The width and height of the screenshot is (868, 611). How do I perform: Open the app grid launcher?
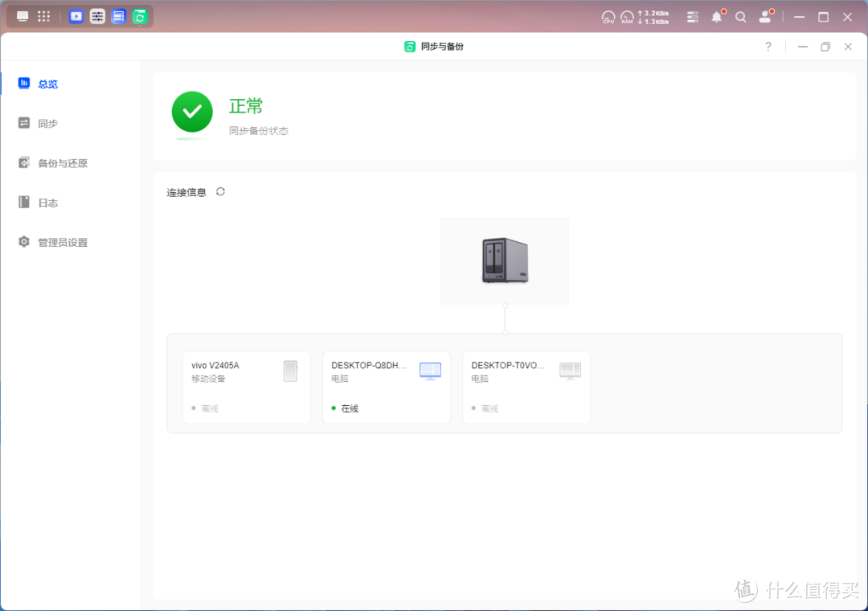[x=44, y=16]
